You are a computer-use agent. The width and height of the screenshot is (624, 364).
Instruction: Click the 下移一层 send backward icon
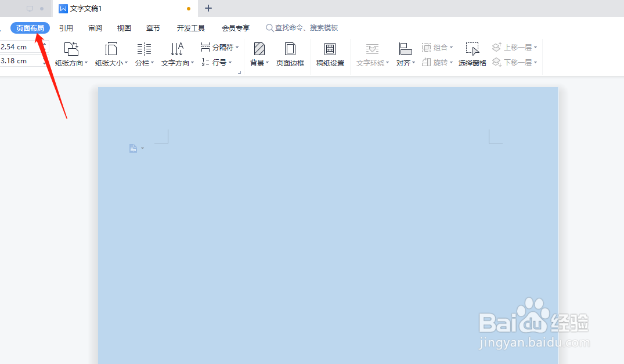(496, 63)
